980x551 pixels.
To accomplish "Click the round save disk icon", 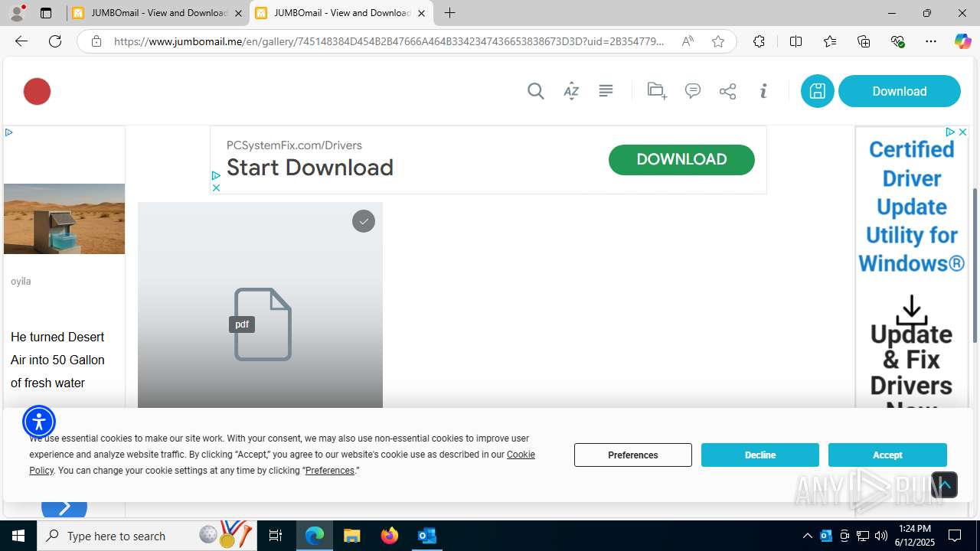I will tap(818, 91).
